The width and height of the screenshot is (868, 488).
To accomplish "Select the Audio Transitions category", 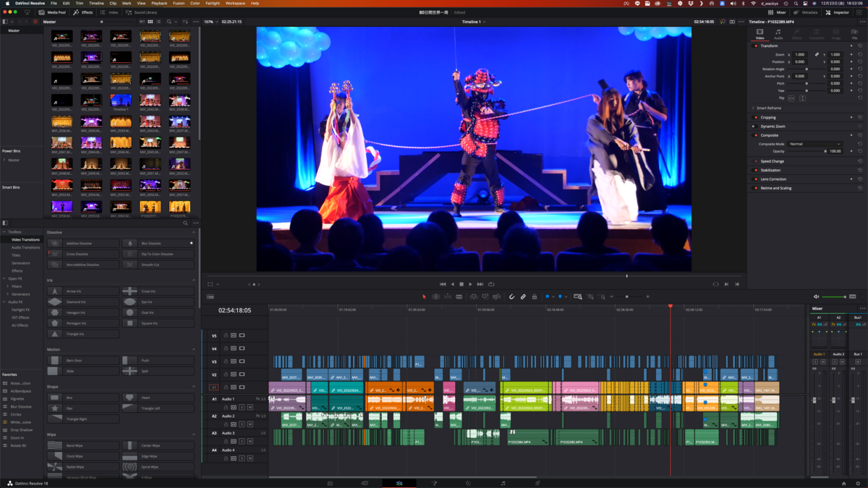I will (x=25, y=247).
